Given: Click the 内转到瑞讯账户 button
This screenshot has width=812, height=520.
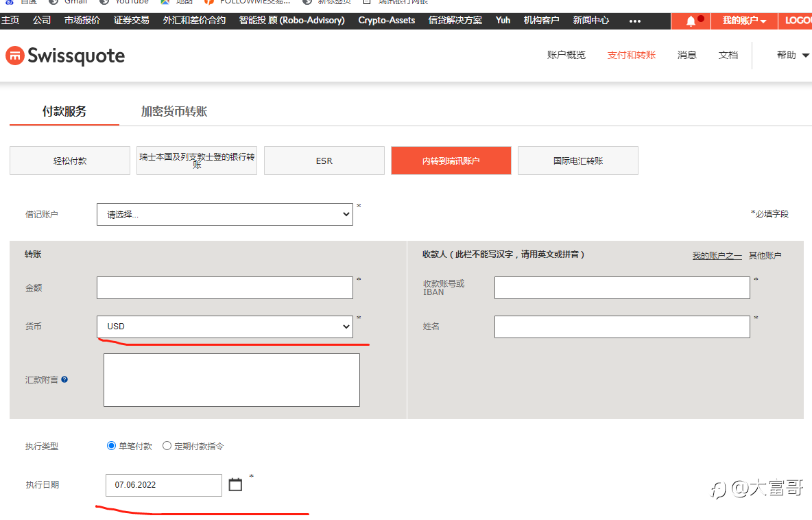Looking at the screenshot, I should 451,161.
